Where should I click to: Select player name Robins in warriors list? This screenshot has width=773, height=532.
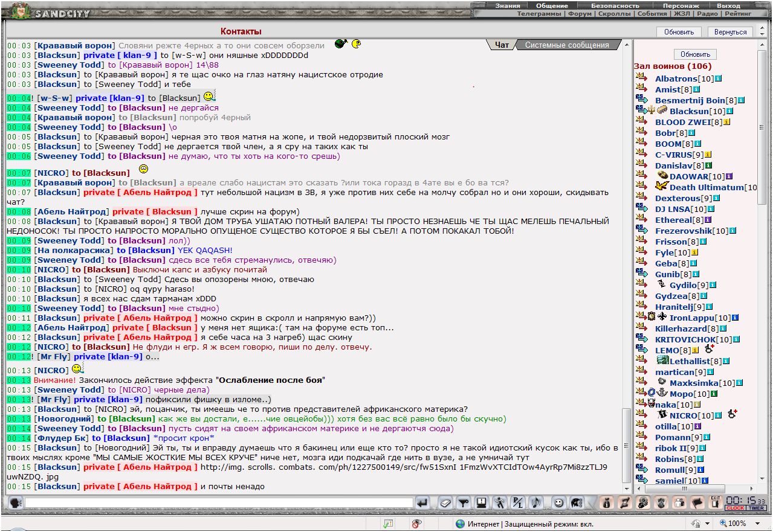pyautogui.click(x=669, y=459)
